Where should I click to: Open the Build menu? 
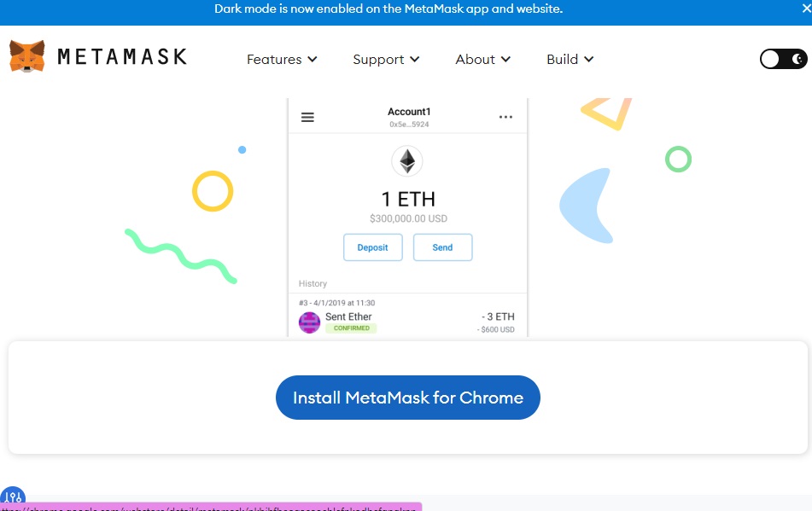(x=570, y=60)
